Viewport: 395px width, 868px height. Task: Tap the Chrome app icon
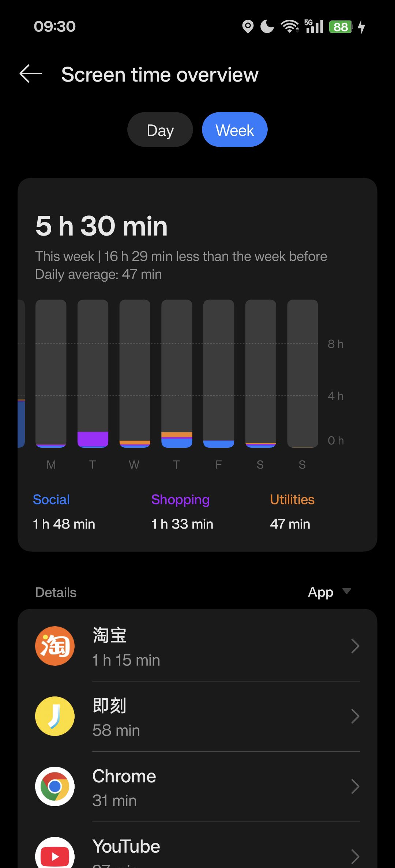[55, 786]
